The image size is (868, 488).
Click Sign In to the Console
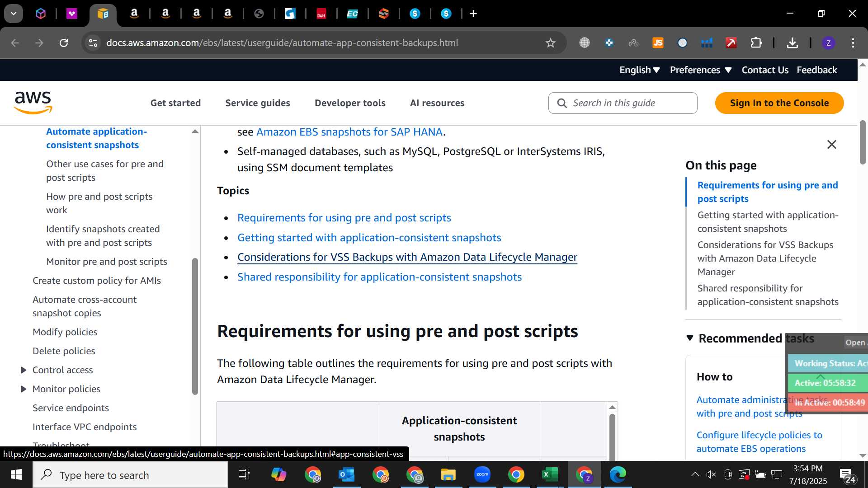click(x=779, y=103)
